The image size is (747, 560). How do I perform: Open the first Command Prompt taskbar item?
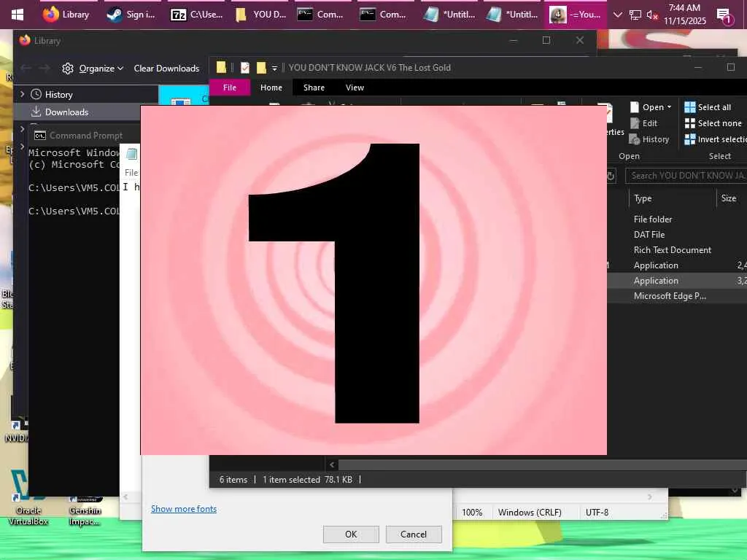click(320, 15)
